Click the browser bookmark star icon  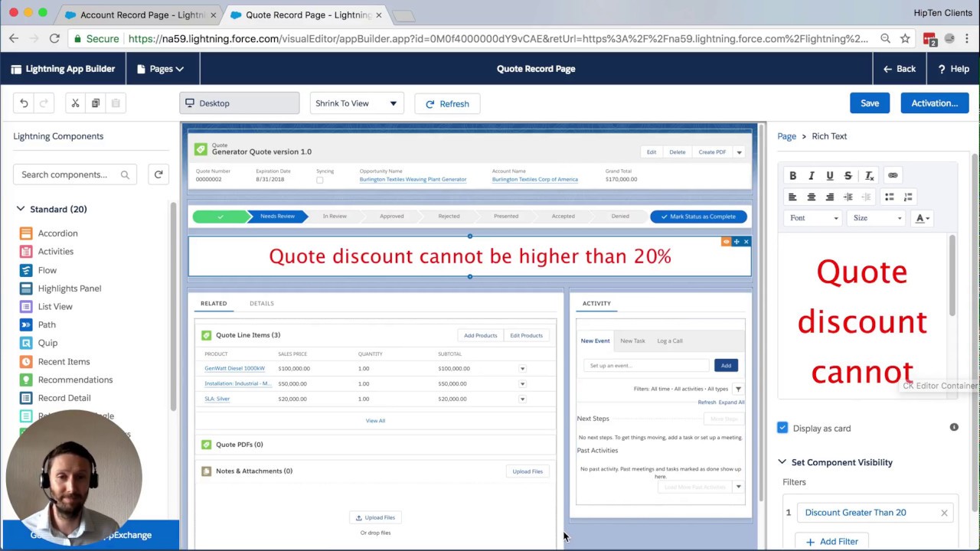(x=905, y=38)
